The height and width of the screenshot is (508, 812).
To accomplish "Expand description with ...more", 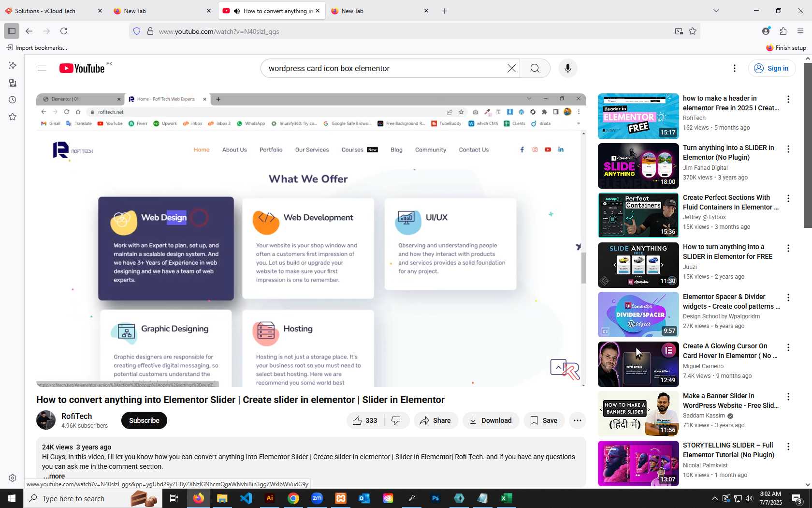I will click(x=54, y=476).
